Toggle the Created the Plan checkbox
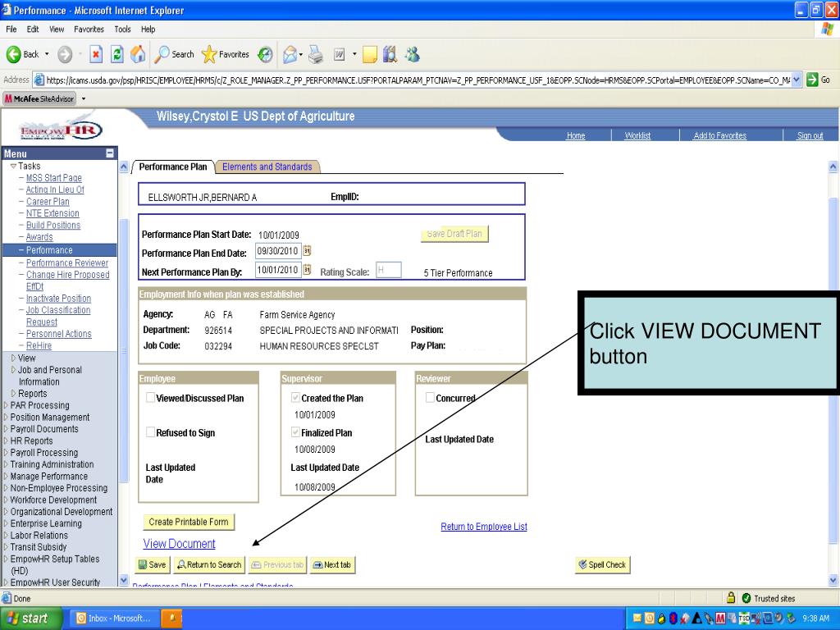The width and height of the screenshot is (840, 630). [x=295, y=398]
